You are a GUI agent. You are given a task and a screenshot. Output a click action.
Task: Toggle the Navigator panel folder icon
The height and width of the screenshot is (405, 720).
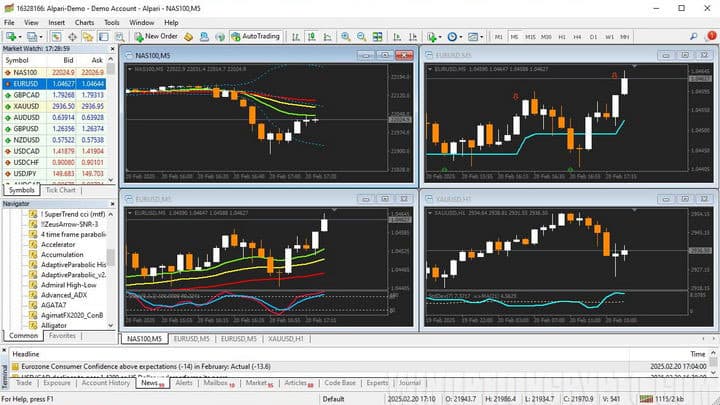coord(87,37)
